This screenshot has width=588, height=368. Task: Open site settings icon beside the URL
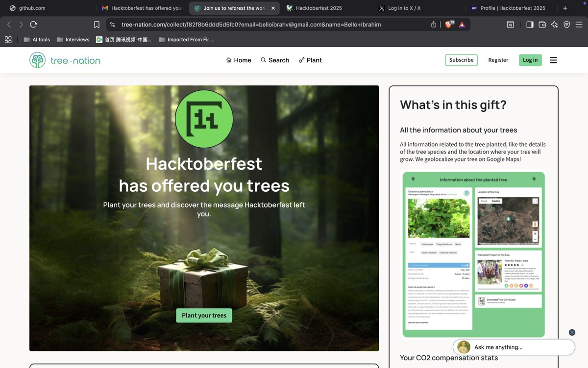pyautogui.click(x=112, y=25)
